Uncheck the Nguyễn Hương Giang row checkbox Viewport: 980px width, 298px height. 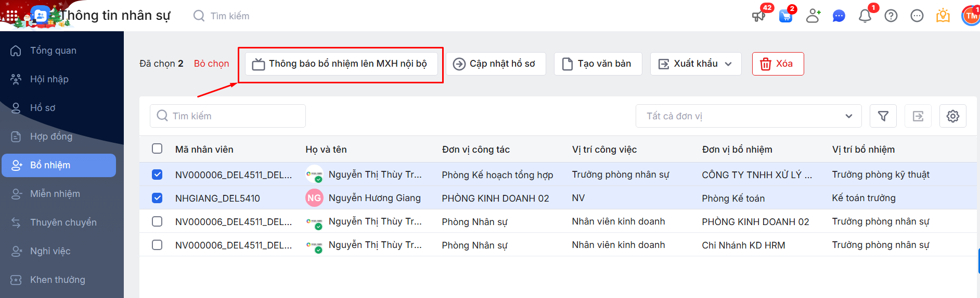[157, 198]
